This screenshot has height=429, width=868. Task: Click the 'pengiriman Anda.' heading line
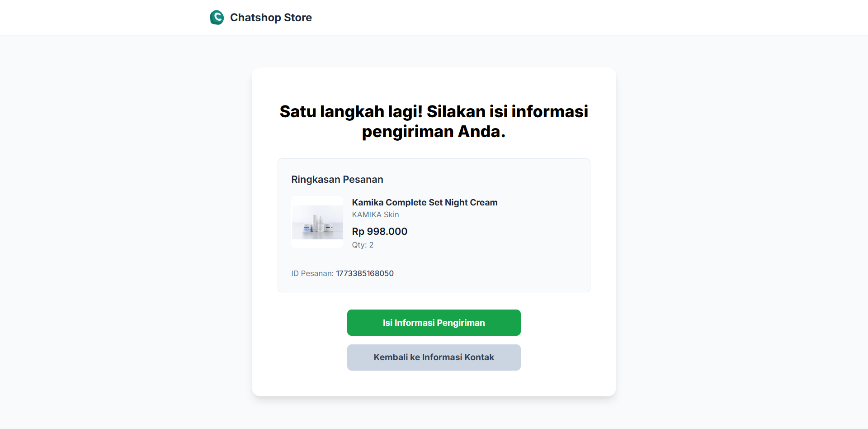(434, 132)
